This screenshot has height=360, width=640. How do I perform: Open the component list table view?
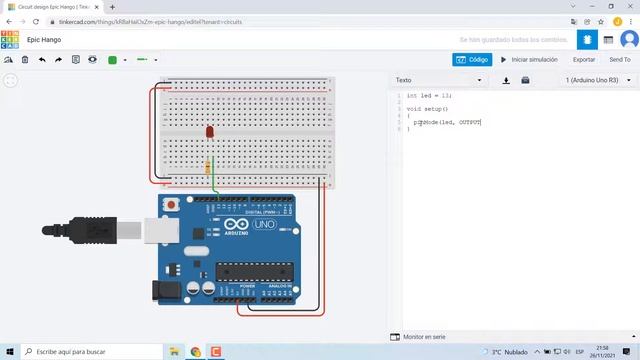(608, 40)
